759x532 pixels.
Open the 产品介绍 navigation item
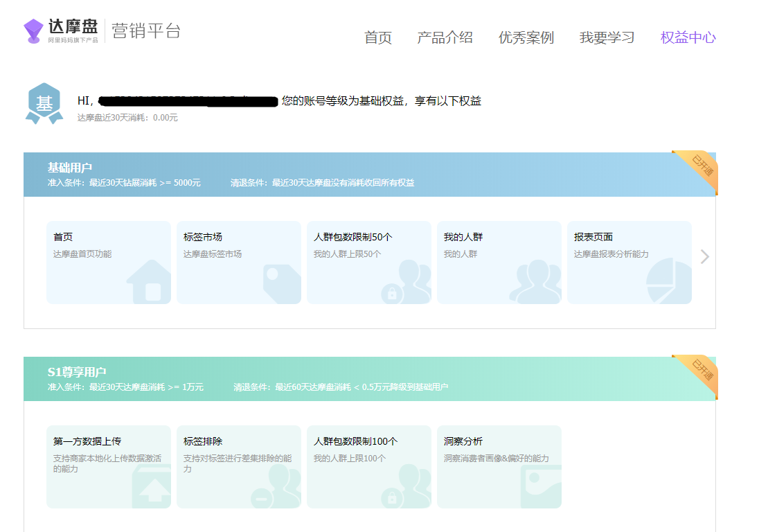[x=445, y=37]
